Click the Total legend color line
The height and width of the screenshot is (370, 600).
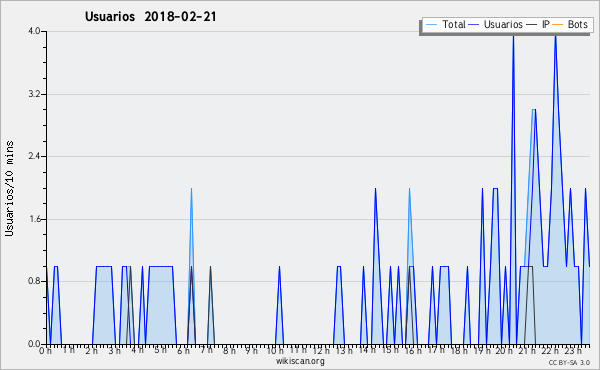pyautogui.click(x=431, y=25)
